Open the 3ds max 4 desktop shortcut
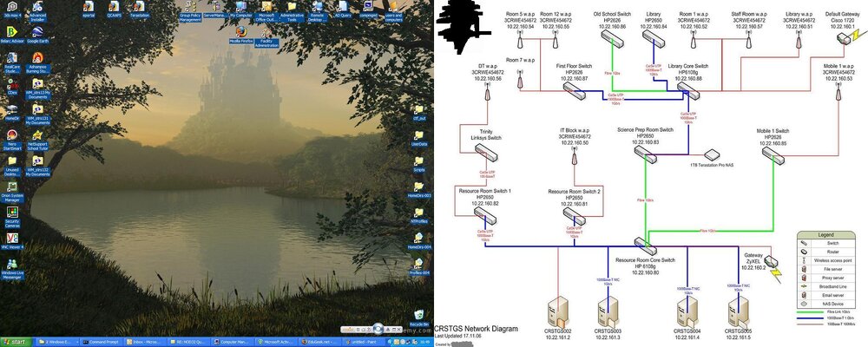868x347 pixels. click(x=12, y=10)
